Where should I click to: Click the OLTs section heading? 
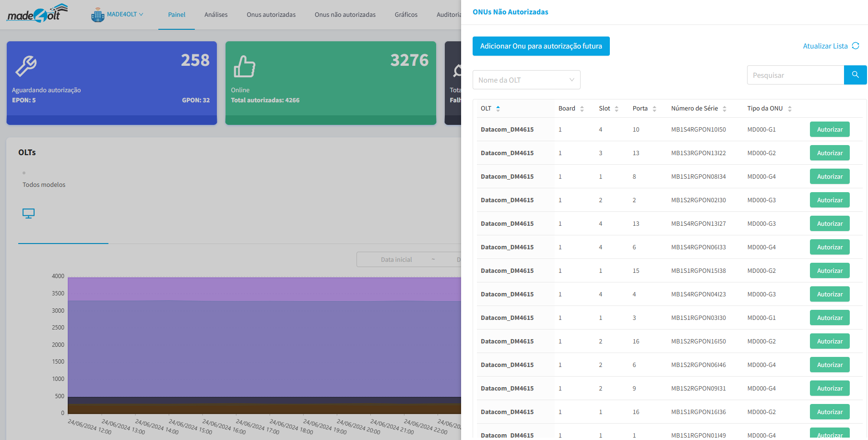(27, 152)
